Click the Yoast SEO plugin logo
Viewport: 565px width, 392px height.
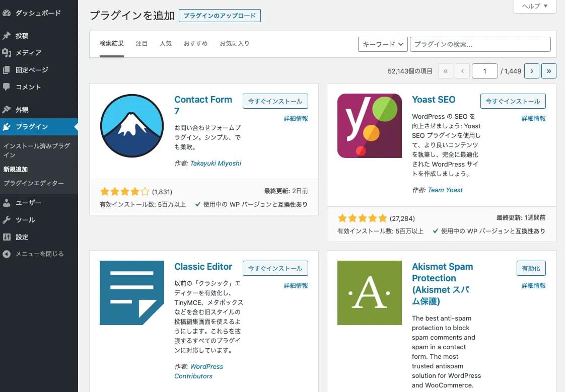tap(369, 126)
